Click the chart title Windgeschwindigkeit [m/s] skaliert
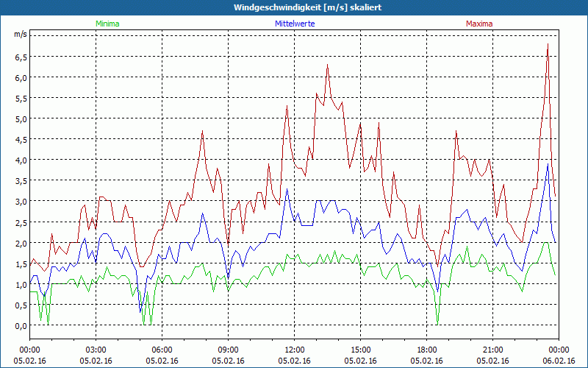The width and height of the screenshot is (588, 368). [307, 7]
